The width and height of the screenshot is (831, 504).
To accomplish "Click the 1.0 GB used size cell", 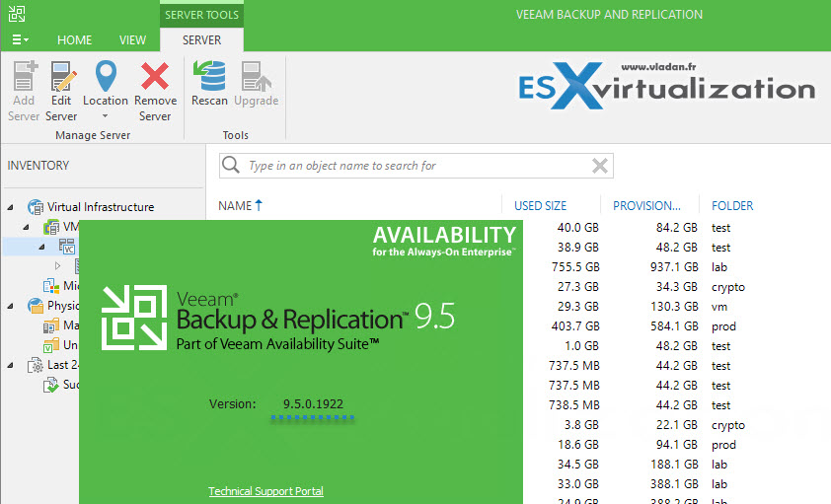I will 581,346.
